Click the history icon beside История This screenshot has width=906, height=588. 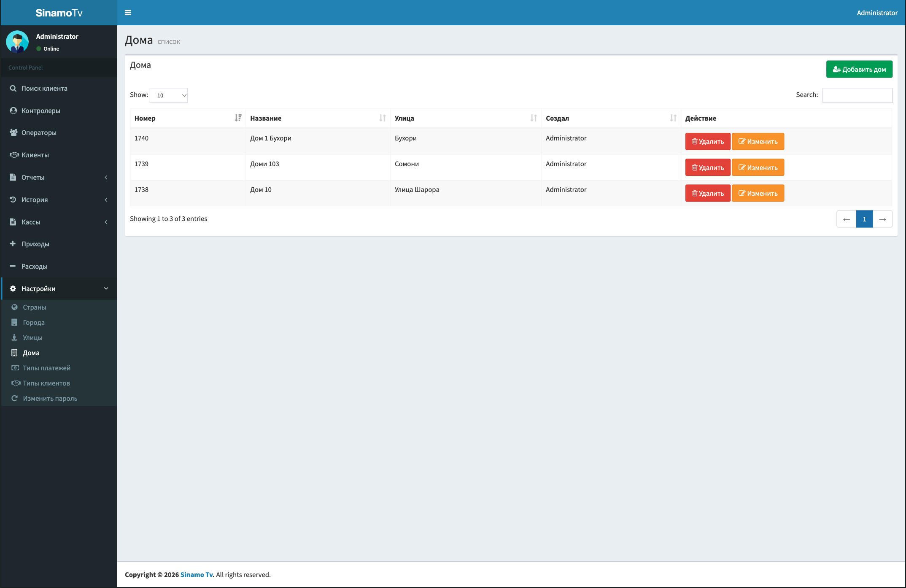click(13, 200)
